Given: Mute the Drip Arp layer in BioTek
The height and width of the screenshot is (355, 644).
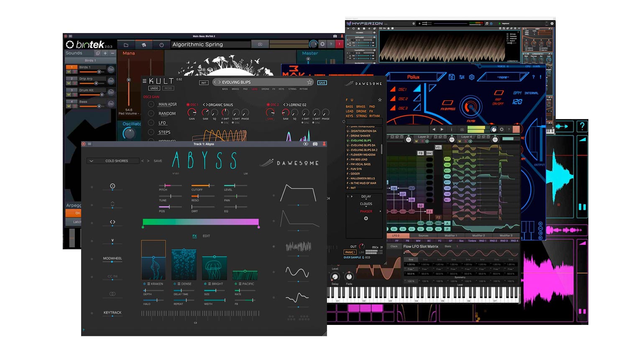Looking at the screenshot, I should 69,83.
